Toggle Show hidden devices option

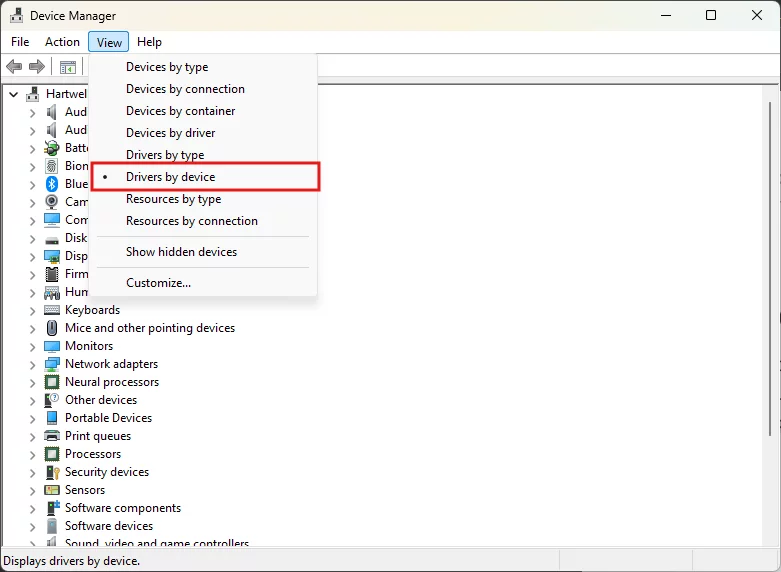click(181, 252)
